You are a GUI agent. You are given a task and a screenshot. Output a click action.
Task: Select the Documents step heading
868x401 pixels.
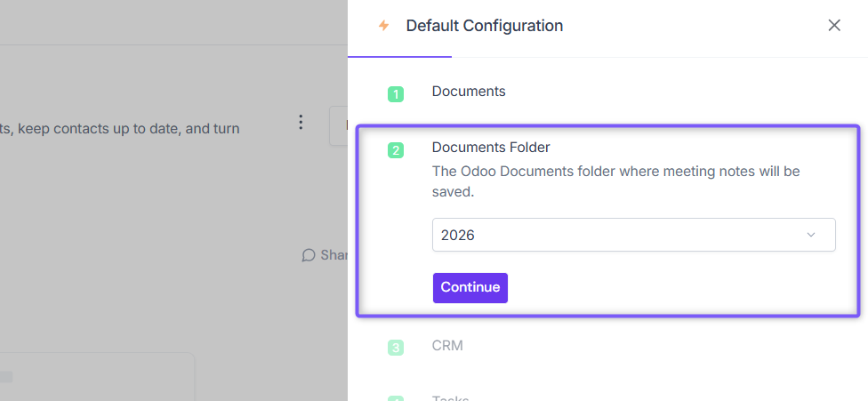[x=469, y=92]
